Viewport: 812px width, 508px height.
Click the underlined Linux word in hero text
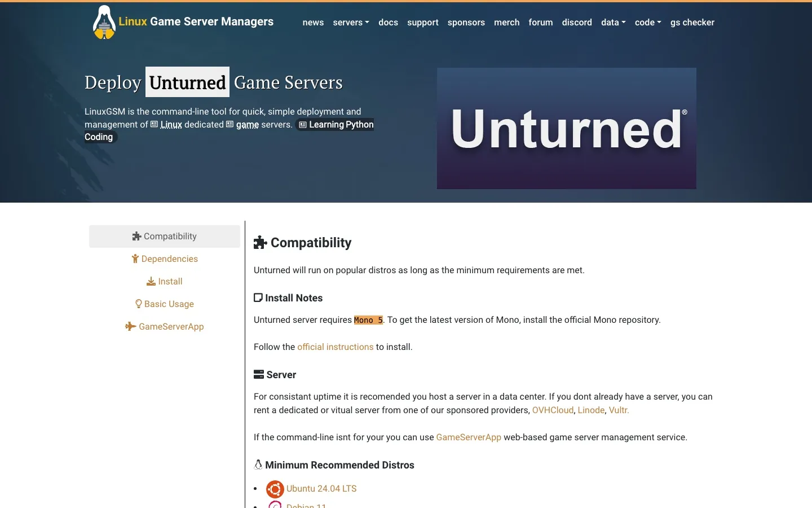(x=171, y=125)
